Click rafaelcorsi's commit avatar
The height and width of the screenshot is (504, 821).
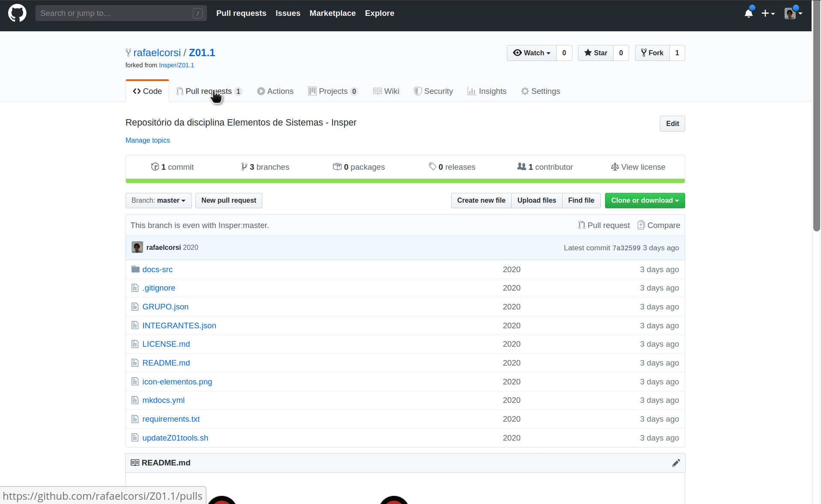137,247
